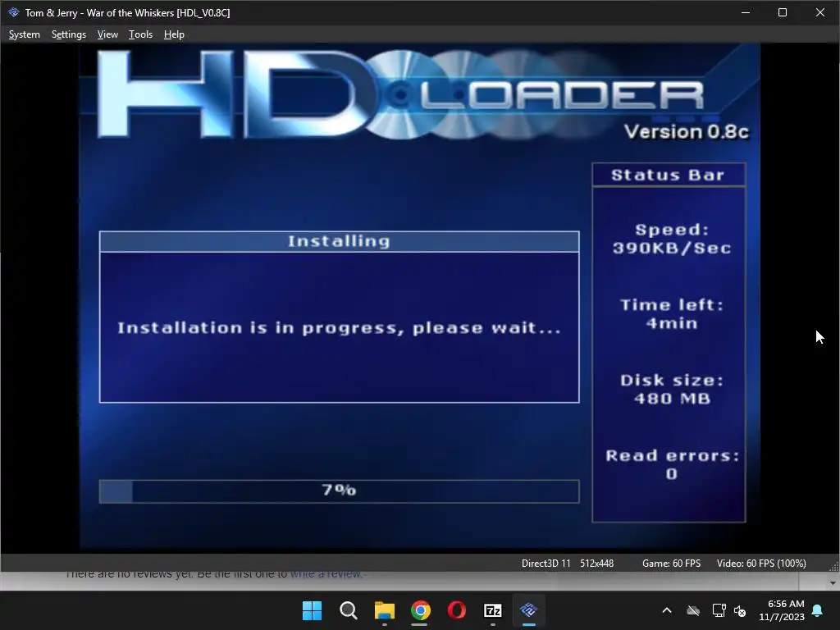Switch to Google Chrome in taskbar
840x630 pixels.
[x=421, y=610]
